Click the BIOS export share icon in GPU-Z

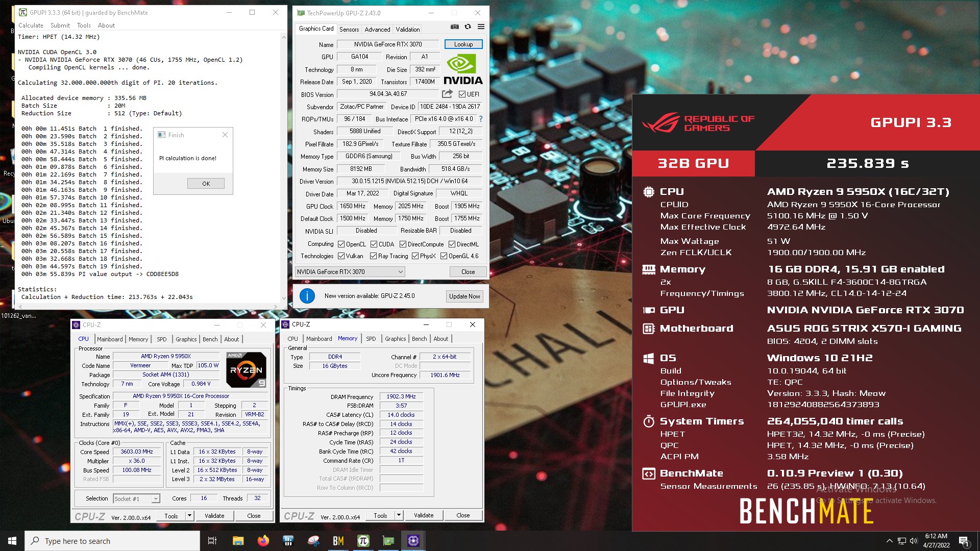tap(447, 94)
